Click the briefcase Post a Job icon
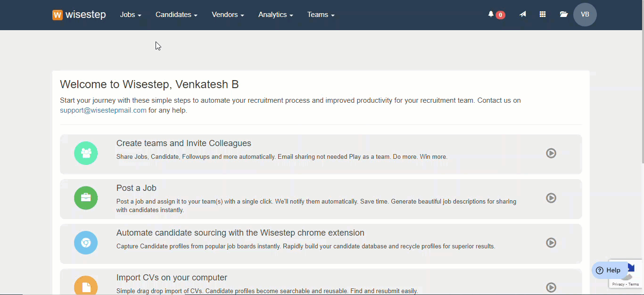The width and height of the screenshot is (644, 295). point(86,198)
